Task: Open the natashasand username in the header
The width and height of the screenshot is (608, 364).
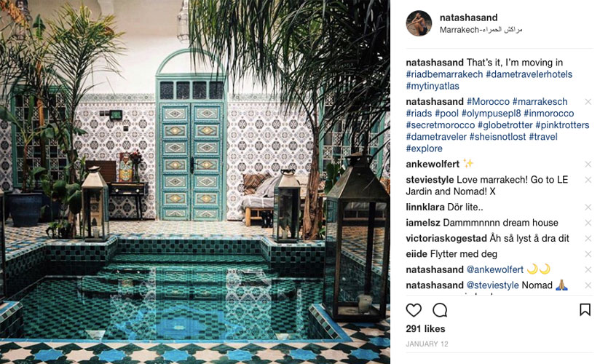Action: (468, 17)
